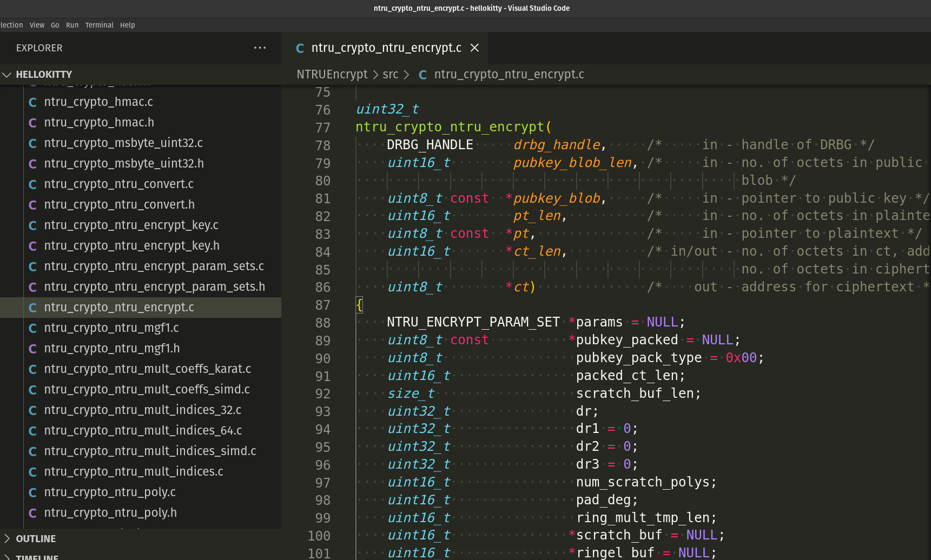
Task: Click C icon beside ntru_crypto_ntru_poly.c
Action: coord(32,492)
